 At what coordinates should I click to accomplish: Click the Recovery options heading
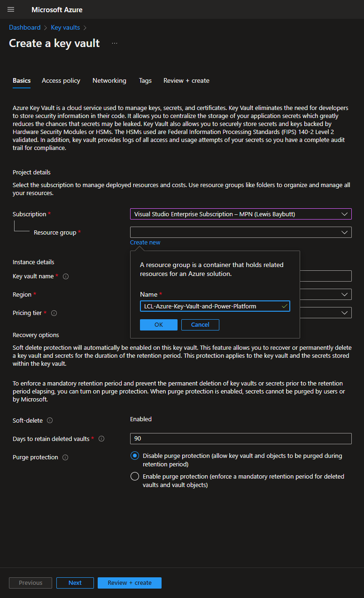pyautogui.click(x=36, y=335)
